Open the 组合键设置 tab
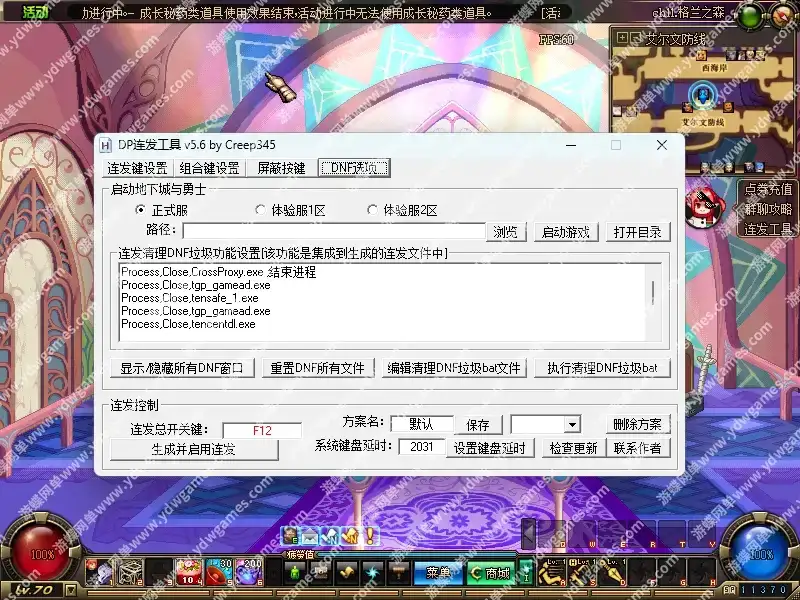Screen dimensions: 800x600 tap(209, 168)
